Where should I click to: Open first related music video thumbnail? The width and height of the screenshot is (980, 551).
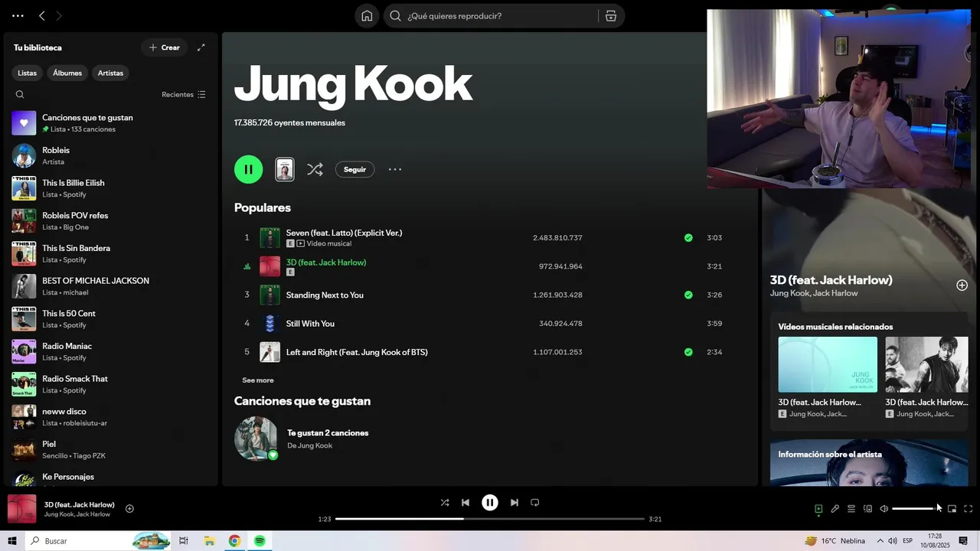pos(828,365)
